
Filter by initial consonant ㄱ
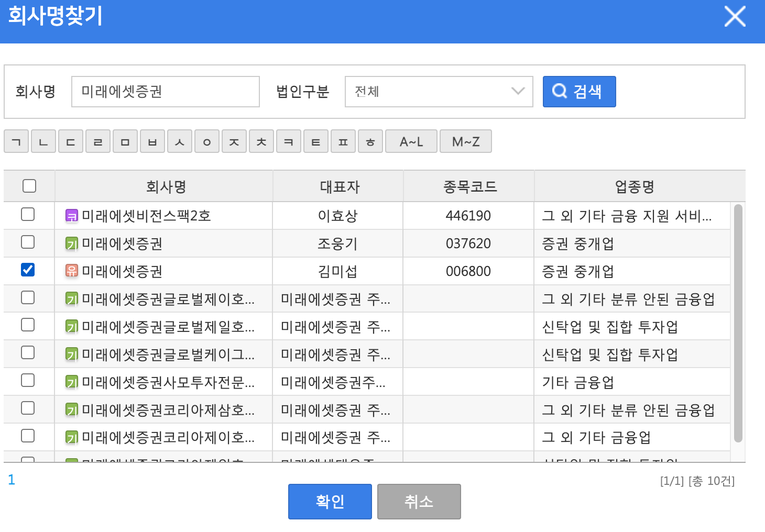16,141
